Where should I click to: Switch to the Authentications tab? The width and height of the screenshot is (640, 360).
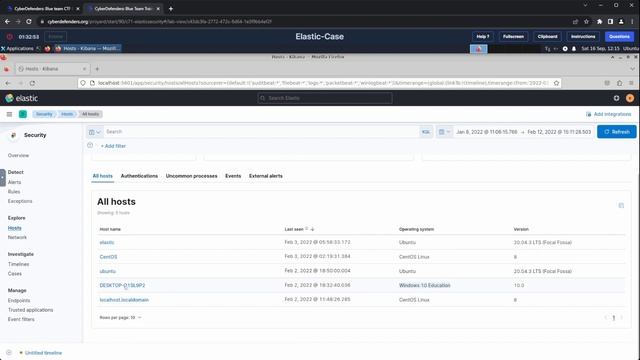(139, 176)
